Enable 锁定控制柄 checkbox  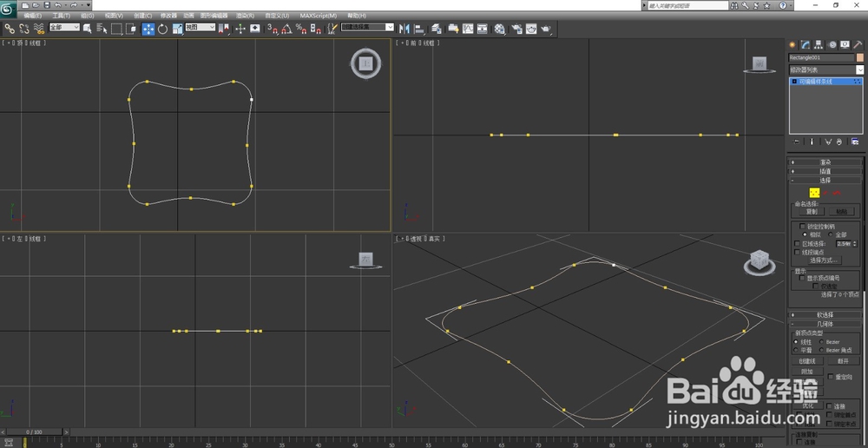pos(802,226)
